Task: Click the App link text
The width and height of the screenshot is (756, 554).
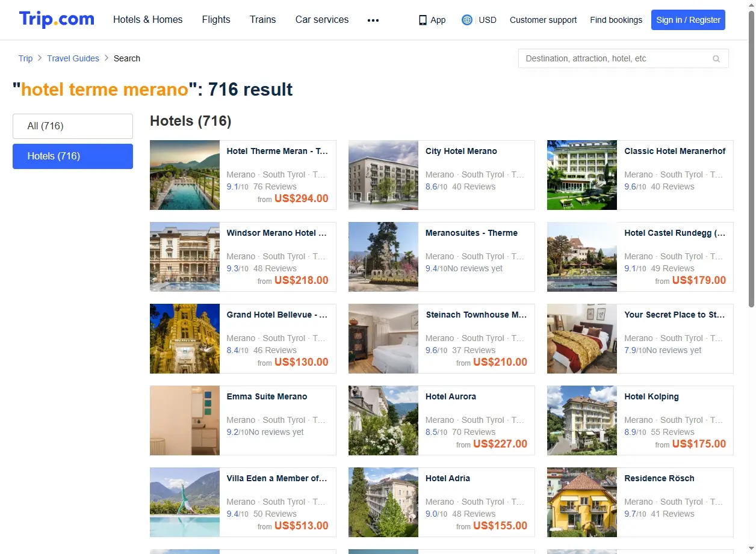Action: point(438,20)
